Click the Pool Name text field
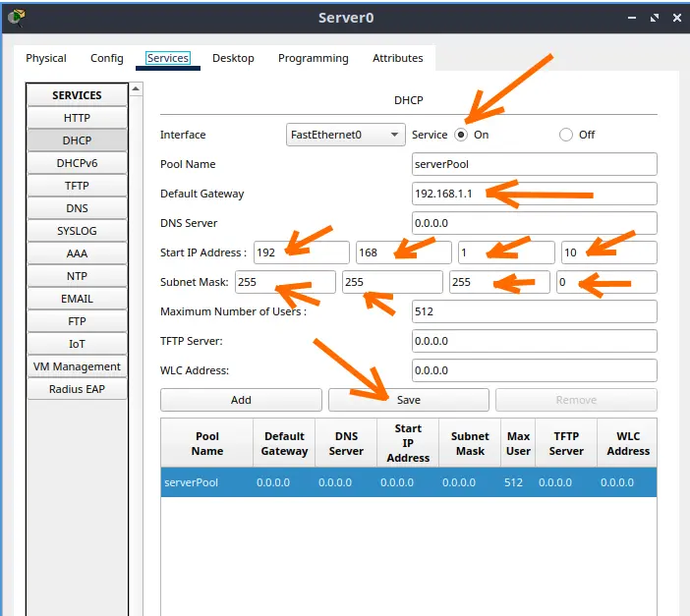 point(534,164)
